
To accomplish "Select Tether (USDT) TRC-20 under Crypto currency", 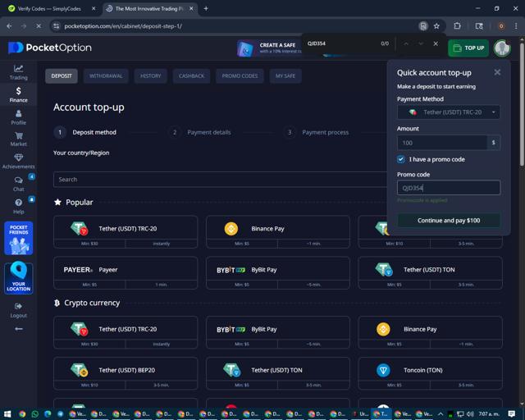I will 126,332.
